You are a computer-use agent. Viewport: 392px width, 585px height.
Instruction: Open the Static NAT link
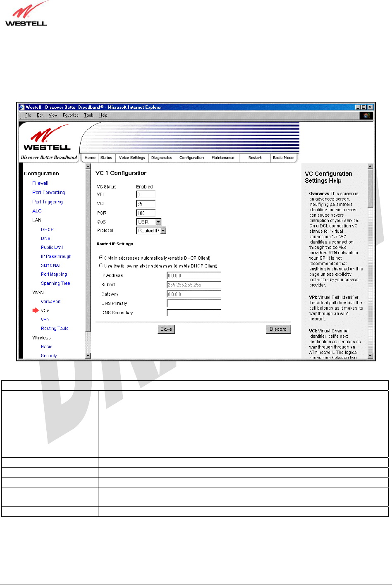tap(51, 265)
